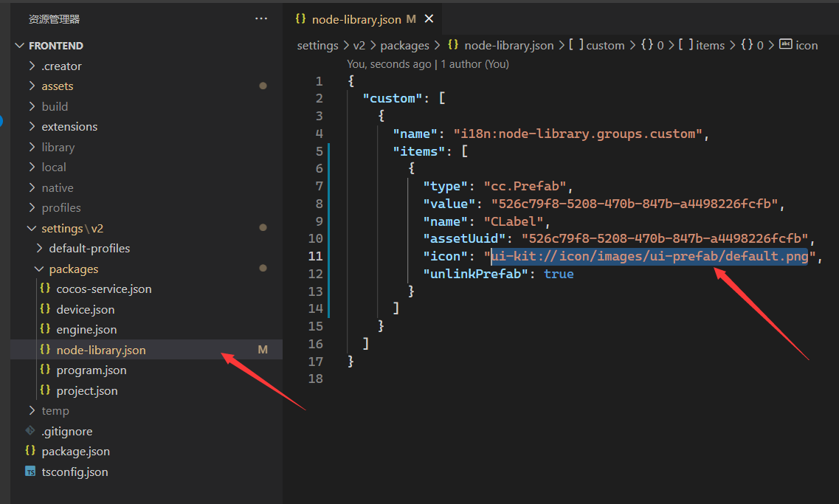
Task: Expand the native folder
Action: [x=32, y=187]
